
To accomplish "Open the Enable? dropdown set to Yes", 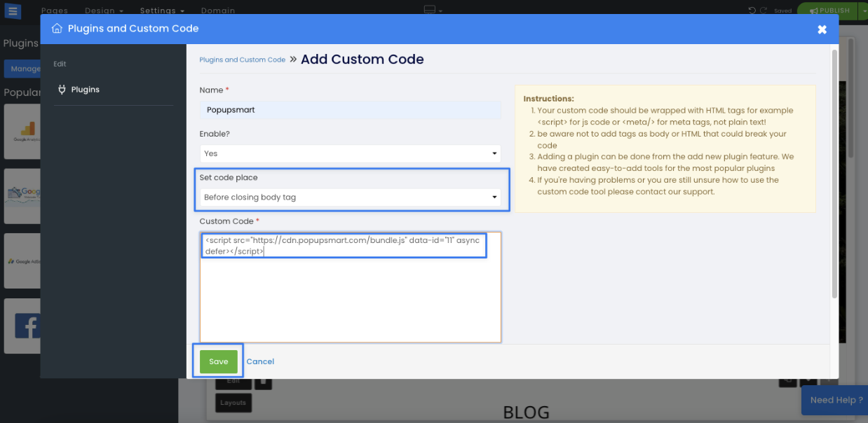I will [350, 153].
